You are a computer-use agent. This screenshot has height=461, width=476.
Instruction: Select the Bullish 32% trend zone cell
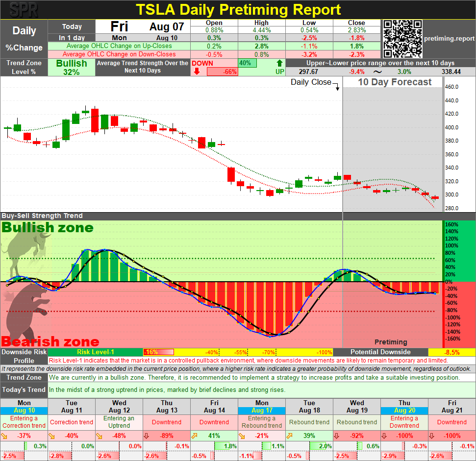72,67
